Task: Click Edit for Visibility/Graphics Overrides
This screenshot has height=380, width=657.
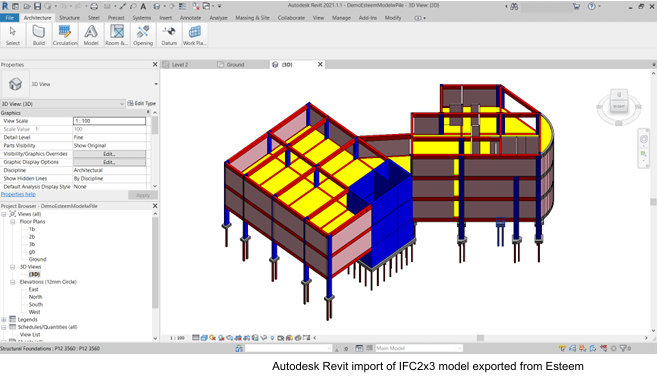Action: click(109, 154)
